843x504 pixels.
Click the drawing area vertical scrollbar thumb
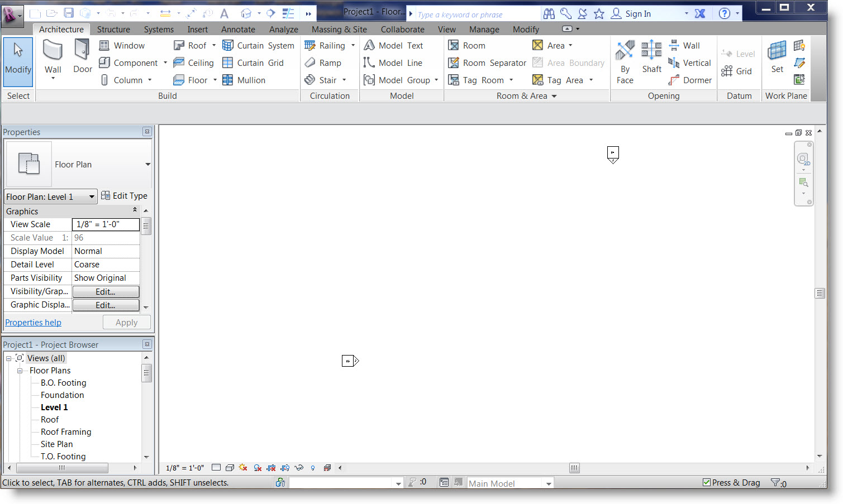820,293
